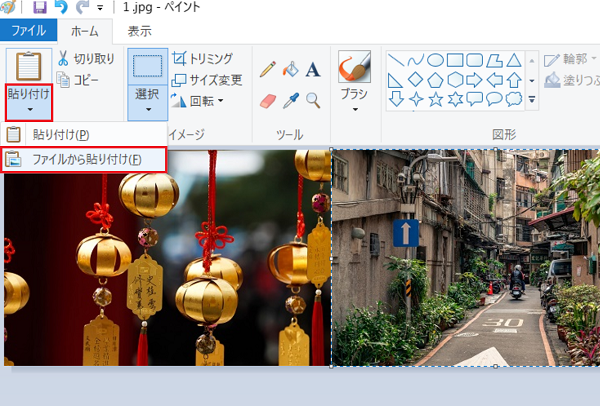Open the 回転 rotate dropdown
The height and width of the screenshot is (406, 600).
click(197, 101)
